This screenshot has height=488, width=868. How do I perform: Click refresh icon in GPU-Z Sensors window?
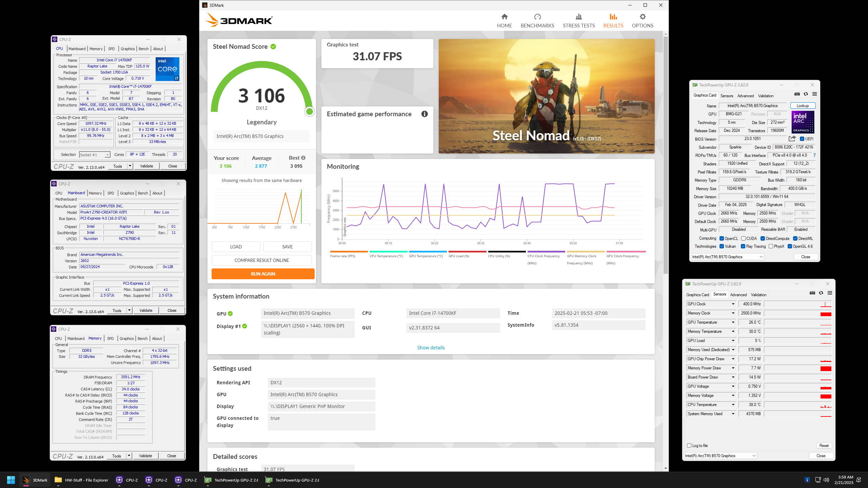pyautogui.click(x=821, y=293)
